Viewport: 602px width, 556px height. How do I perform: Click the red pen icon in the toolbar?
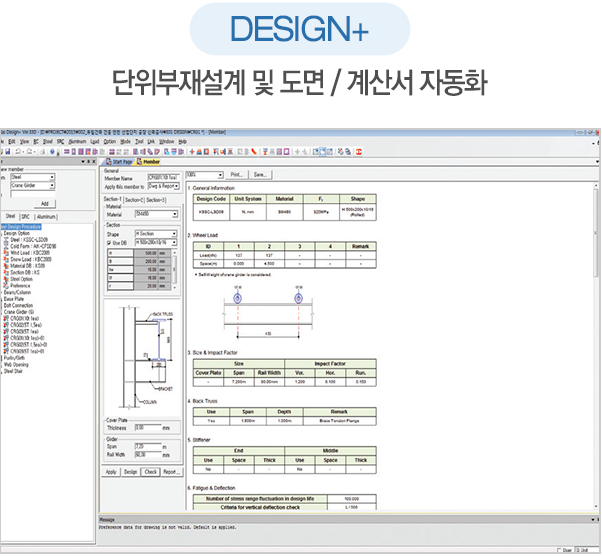[254, 152]
